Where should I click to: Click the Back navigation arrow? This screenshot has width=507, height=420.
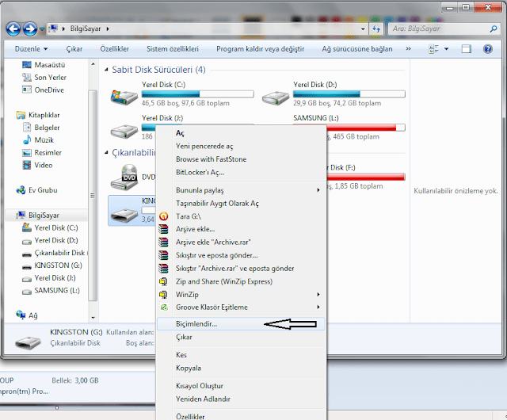pyautogui.click(x=13, y=29)
